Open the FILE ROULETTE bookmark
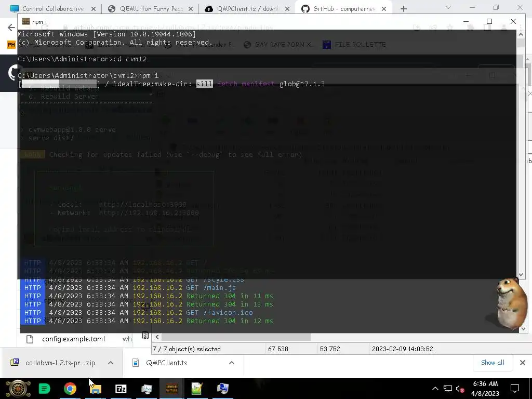This screenshot has height=399, width=532. pos(354,45)
